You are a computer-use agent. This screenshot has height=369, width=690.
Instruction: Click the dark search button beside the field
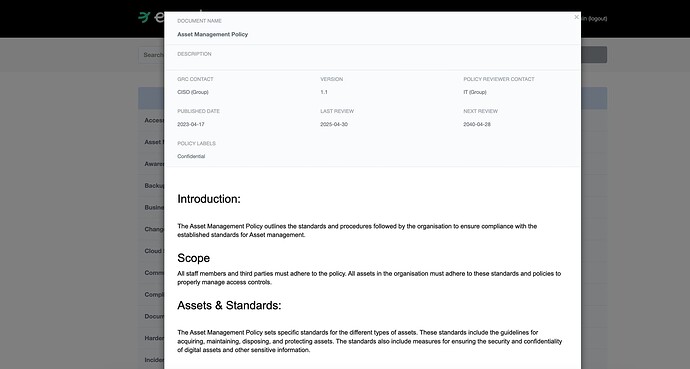point(594,55)
